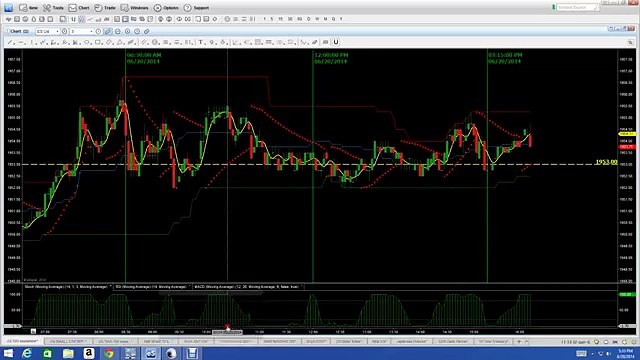640x360 pixels.
Task: Select the RSI indicator tab
Action: pos(151,287)
